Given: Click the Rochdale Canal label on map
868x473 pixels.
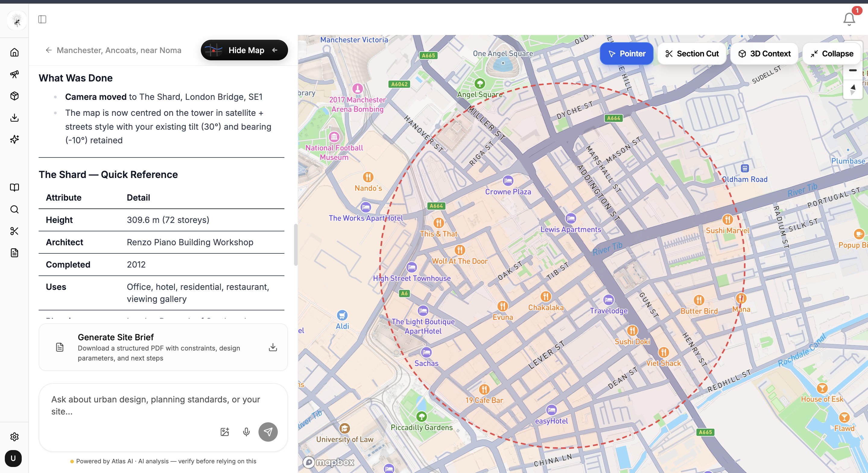Looking at the screenshot, I should click(802, 351).
